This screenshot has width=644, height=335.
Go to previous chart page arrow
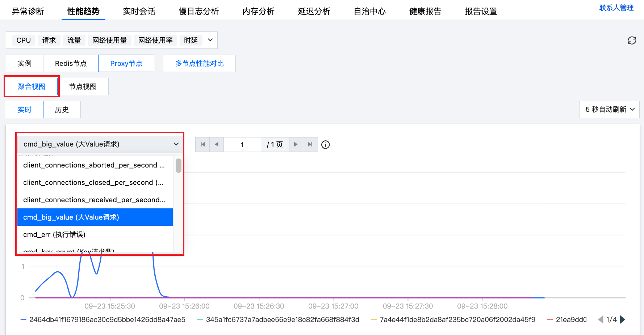(217, 144)
